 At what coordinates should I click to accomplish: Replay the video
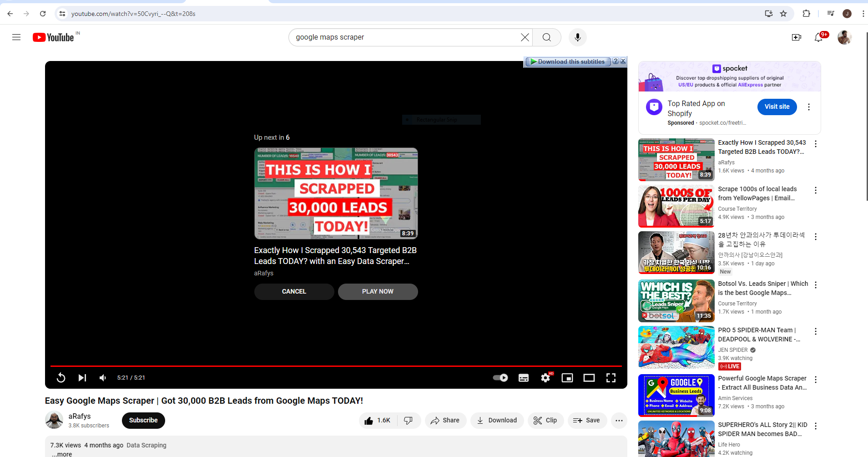pos(61,378)
